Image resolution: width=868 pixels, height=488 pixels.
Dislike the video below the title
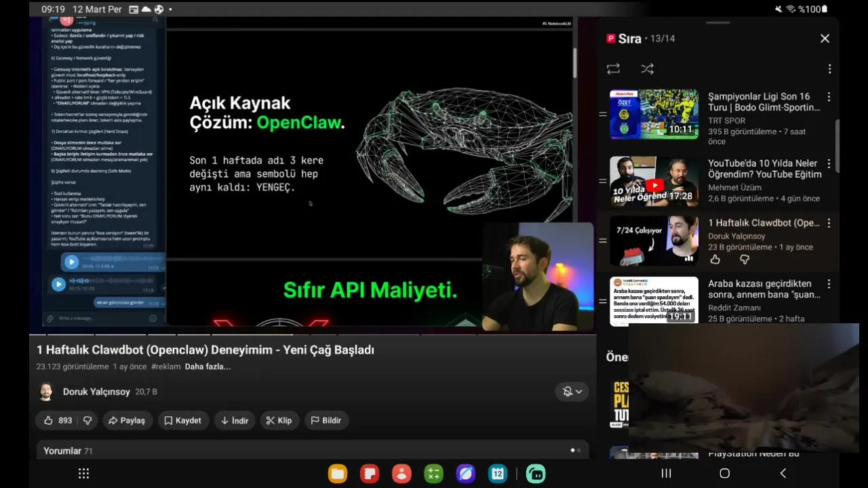pos(87,420)
